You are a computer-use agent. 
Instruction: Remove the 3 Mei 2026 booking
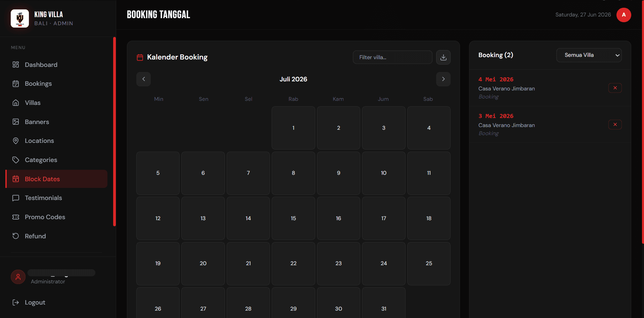(x=615, y=124)
